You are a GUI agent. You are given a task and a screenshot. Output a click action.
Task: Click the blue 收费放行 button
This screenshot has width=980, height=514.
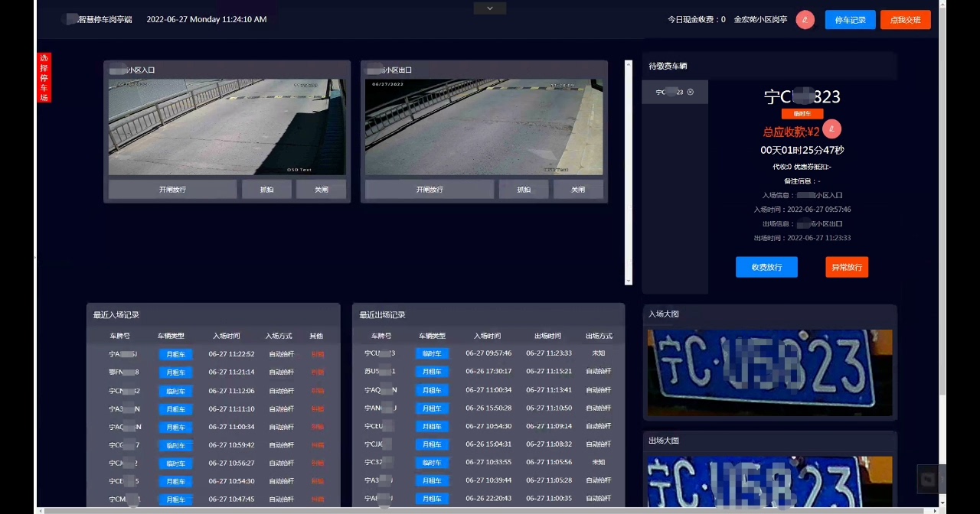[x=766, y=267]
